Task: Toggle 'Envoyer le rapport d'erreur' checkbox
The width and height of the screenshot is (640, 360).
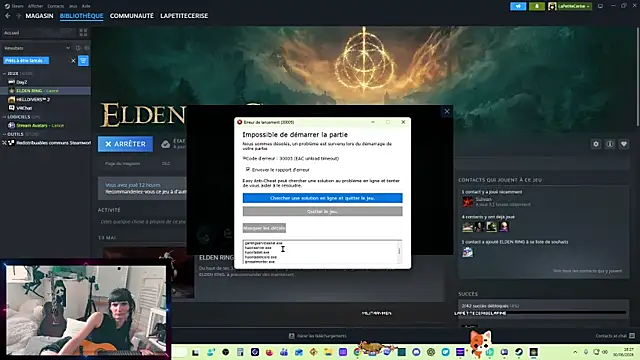Action: [x=248, y=169]
